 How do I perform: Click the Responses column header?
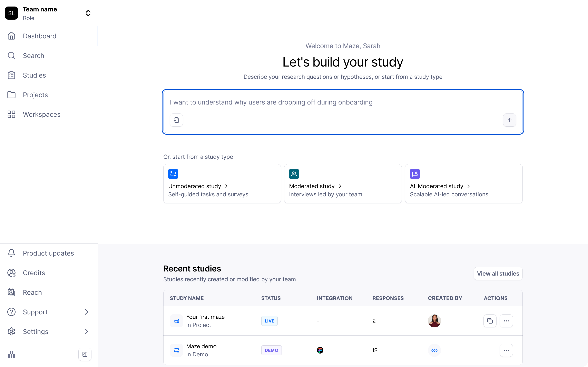(x=388, y=298)
